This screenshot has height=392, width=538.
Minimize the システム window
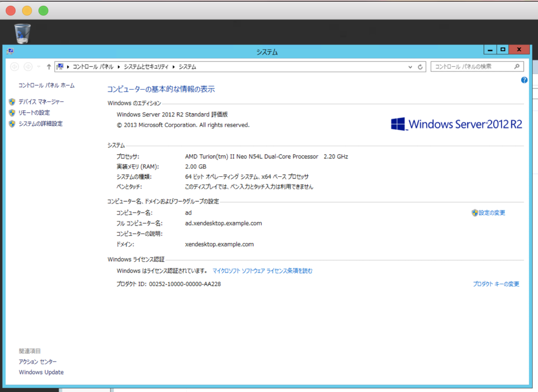coord(490,50)
